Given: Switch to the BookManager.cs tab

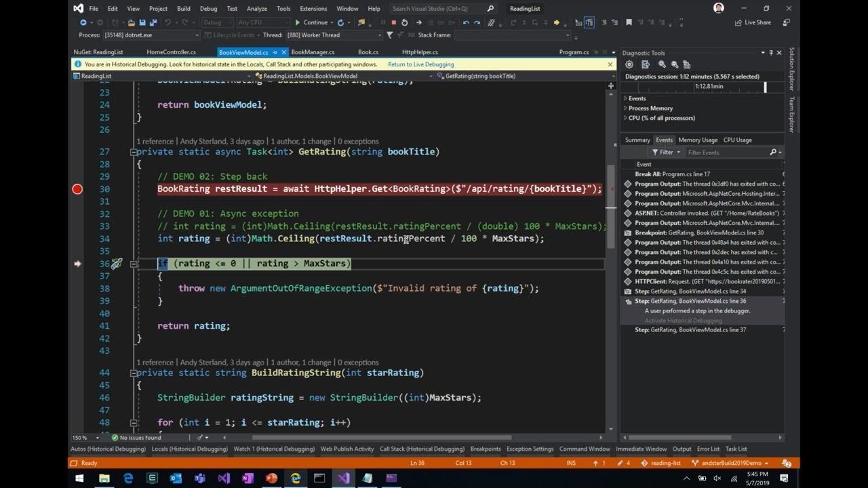Looking at the screenshot, I should click(x=313, y=52).
